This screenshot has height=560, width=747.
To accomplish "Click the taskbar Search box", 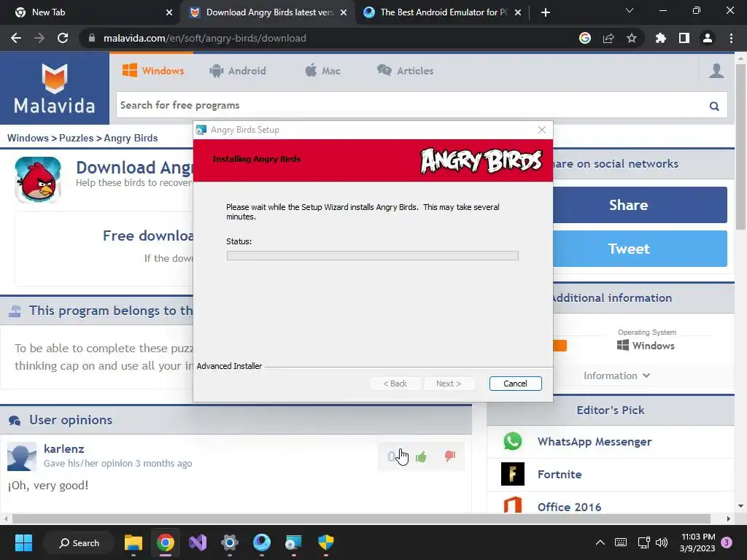I will pyautogui.click(x=79, y=542).
